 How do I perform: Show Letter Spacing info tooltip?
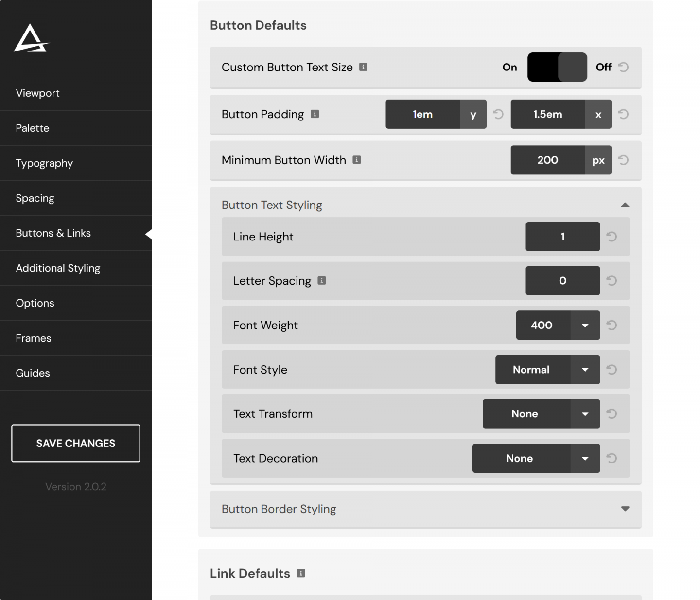pos(322,280)
